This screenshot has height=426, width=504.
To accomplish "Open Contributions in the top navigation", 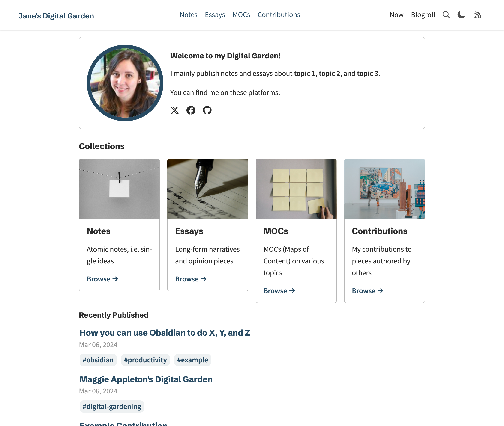I will coord(279,15).
